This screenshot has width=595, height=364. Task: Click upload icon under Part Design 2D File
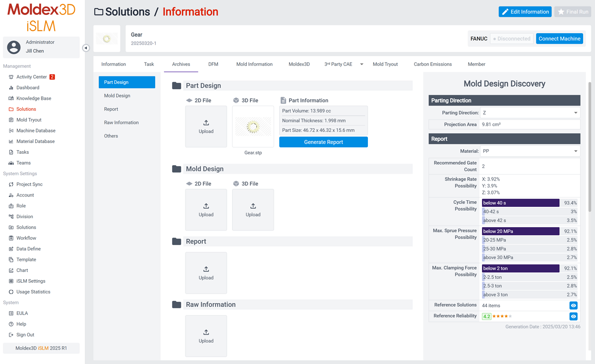pos(206,123)
